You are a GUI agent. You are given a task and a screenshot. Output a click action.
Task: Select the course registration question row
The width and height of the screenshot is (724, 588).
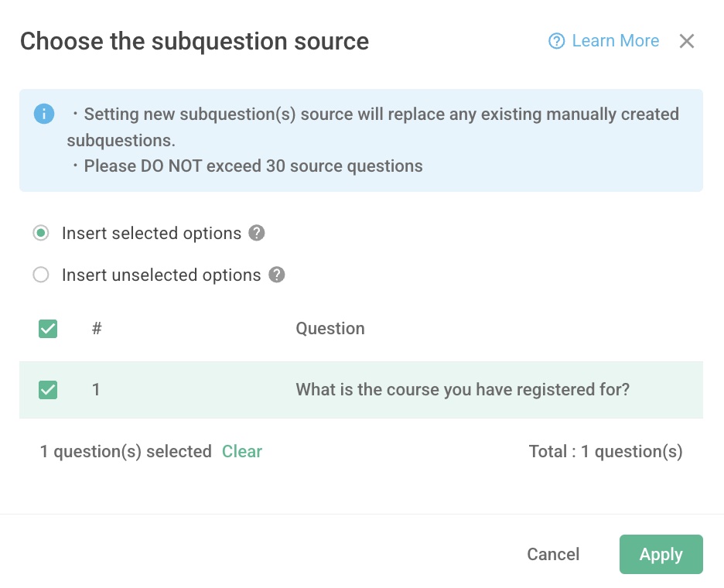click(x=462, y=389)
